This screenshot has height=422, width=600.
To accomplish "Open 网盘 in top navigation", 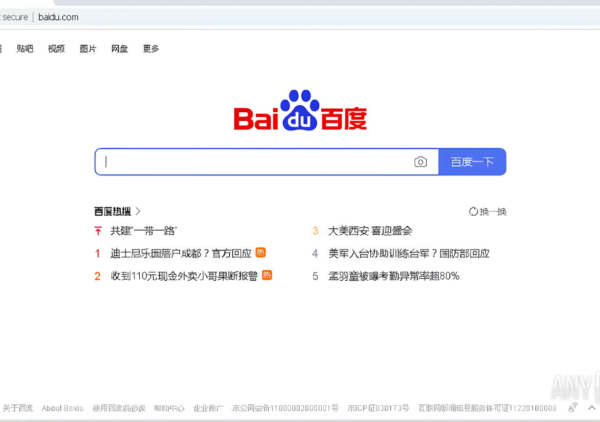I will click(119, 49).
